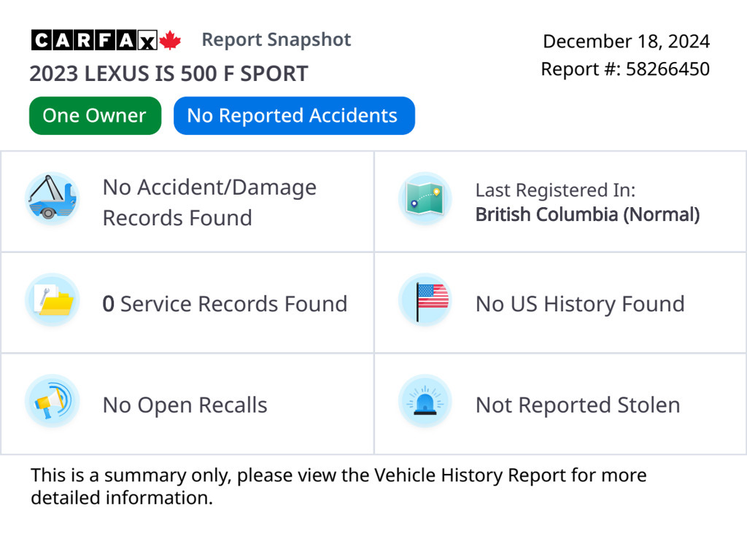Click the red maple leaf icon

[170, 40]
